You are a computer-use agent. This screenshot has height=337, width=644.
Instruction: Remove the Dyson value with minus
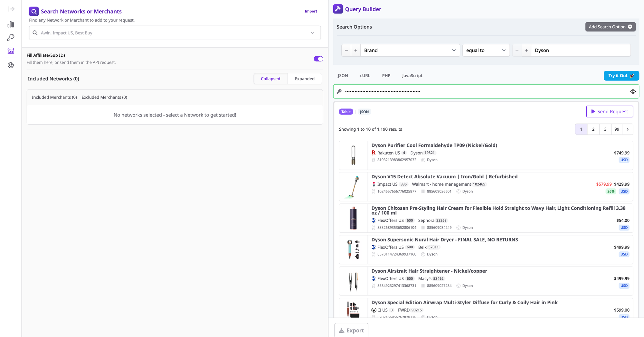(517, 50)
